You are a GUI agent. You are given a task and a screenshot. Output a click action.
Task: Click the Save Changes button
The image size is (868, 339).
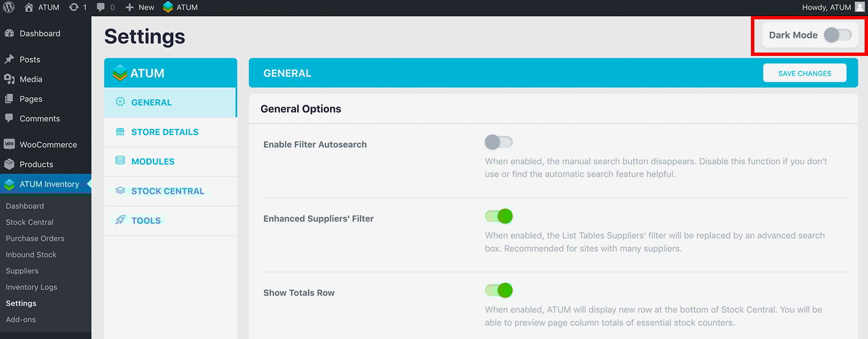[x=804, y=73]
